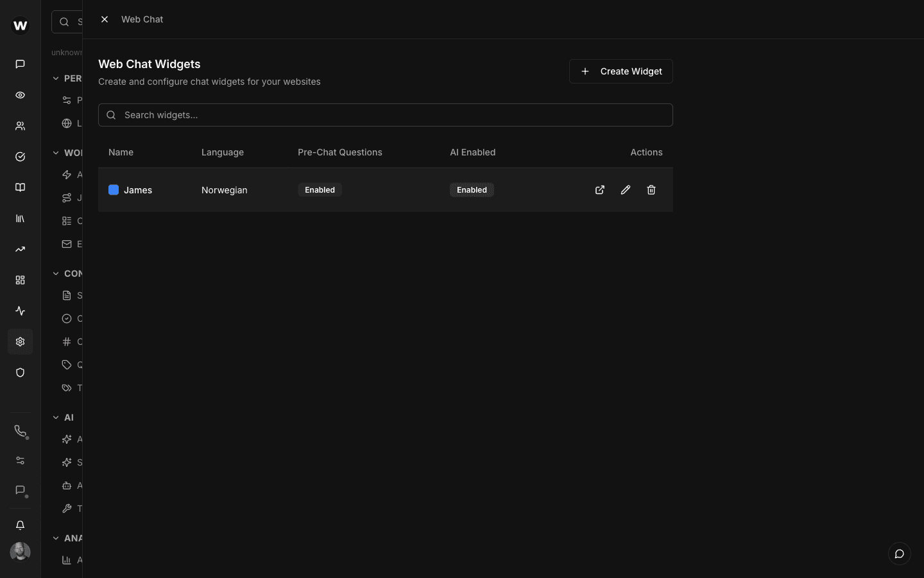Select the eye monitoring icon in the left rail

click(x=20, y=95)
